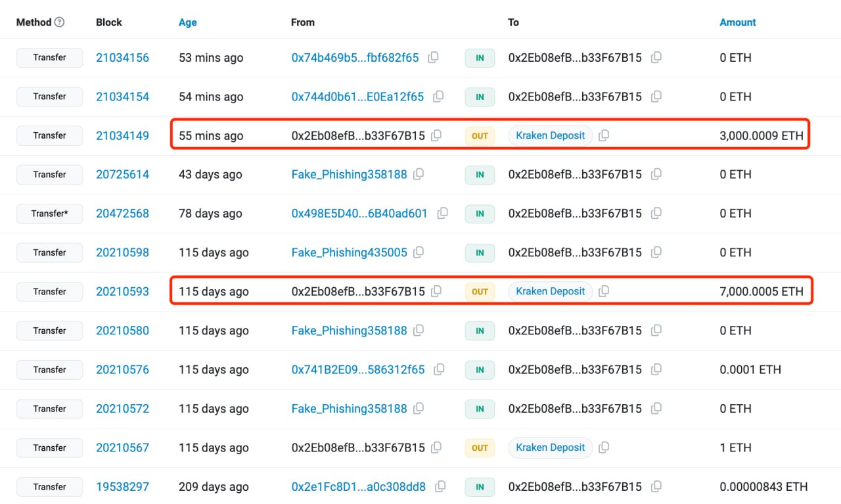This screenshot has width=841, height=504.
Task: Open block 20472568
Action: point(123,214)
